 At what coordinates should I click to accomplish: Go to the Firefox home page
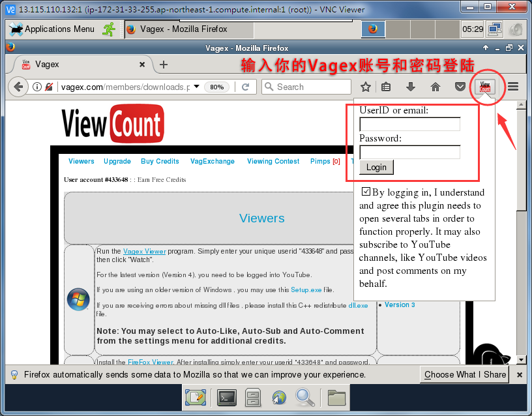[436, 87]
